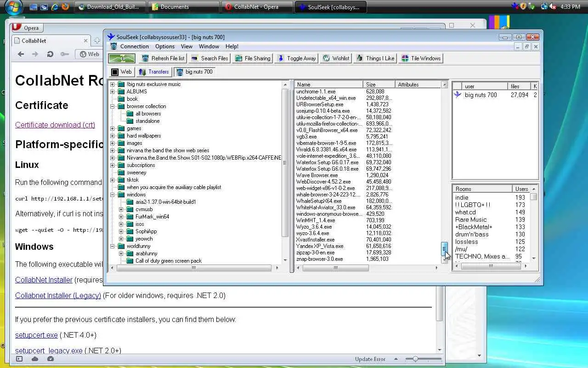Click the Opera panel toggle icon in status bar

[x=19, y=359]
